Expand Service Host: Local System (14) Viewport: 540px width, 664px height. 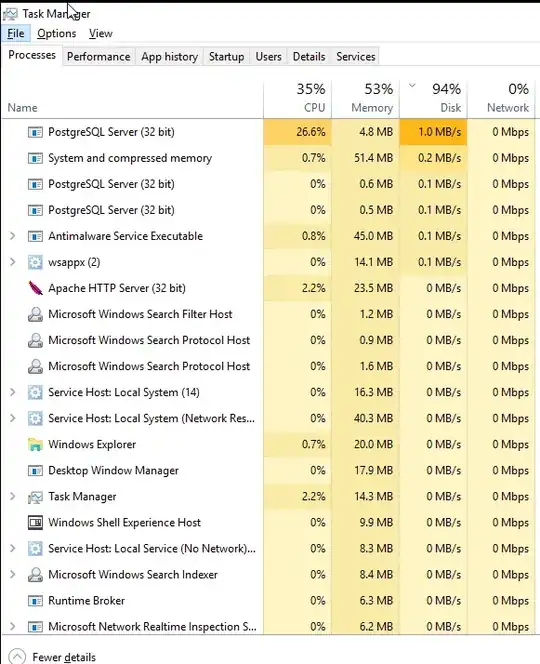[x=13, y=392]
